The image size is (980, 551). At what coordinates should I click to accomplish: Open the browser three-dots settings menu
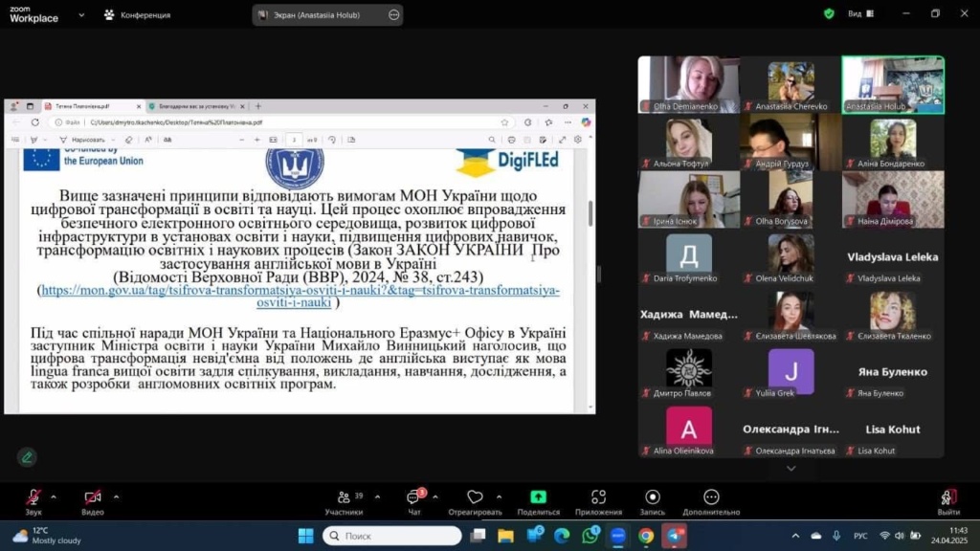click(568, 122)
